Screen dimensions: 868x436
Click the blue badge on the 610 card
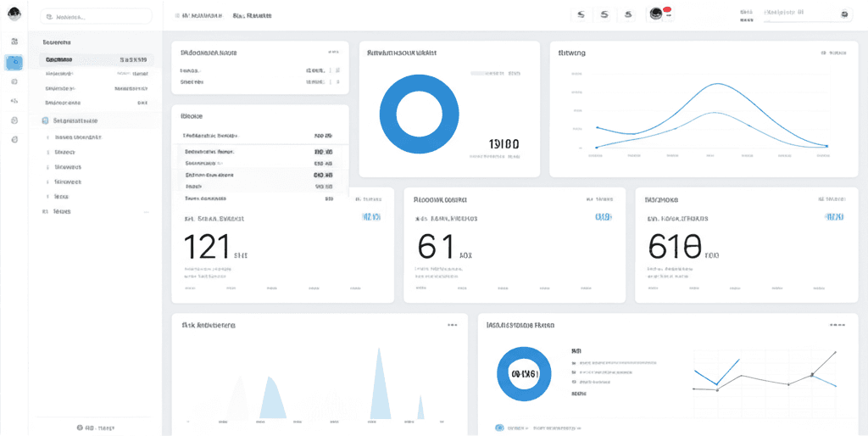(x=834, y=217)
